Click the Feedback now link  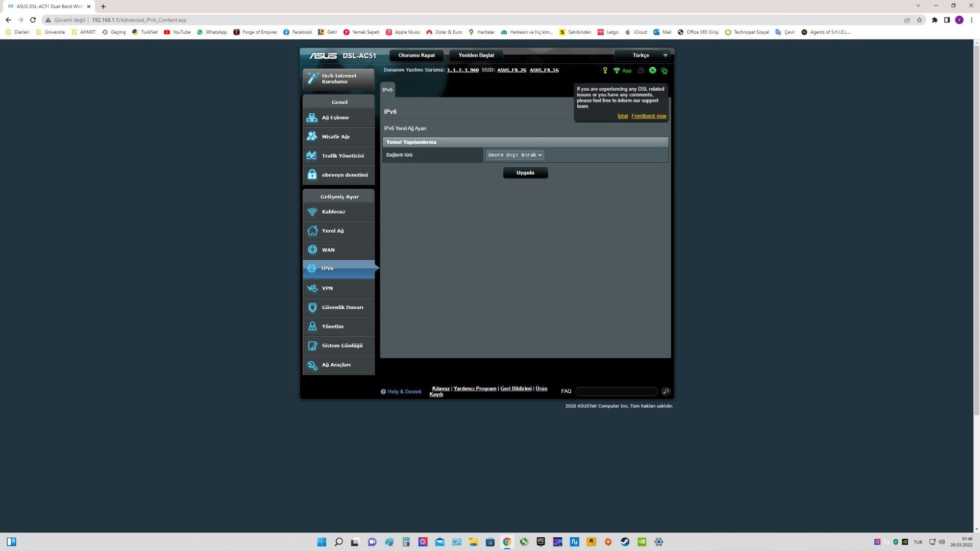click(649, 116)
